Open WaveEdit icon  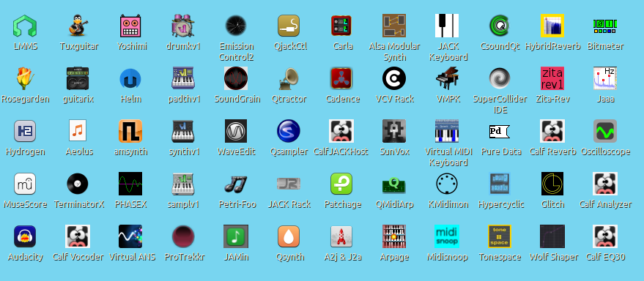coord(236,131)
